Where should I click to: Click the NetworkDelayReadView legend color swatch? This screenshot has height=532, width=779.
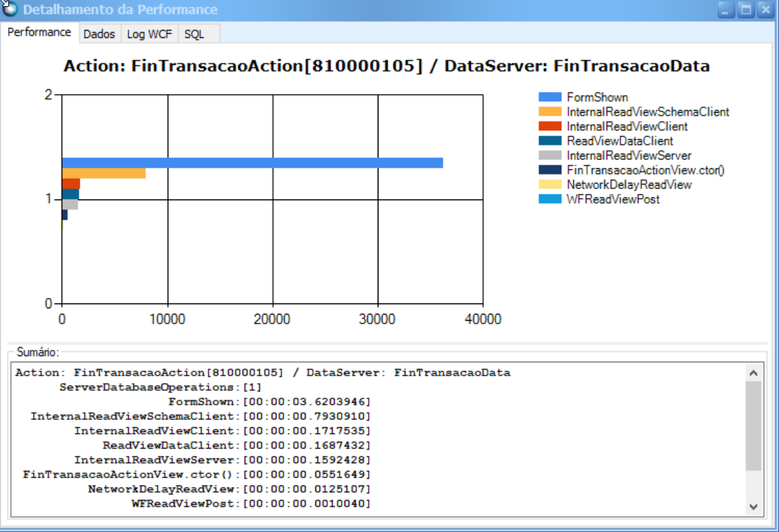click(x=550, y=184)
